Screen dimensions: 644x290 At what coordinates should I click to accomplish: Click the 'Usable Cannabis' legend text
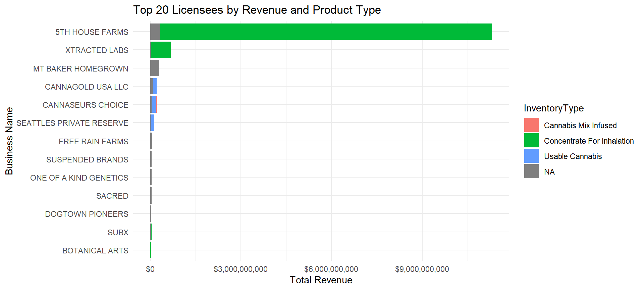point(573,156)
